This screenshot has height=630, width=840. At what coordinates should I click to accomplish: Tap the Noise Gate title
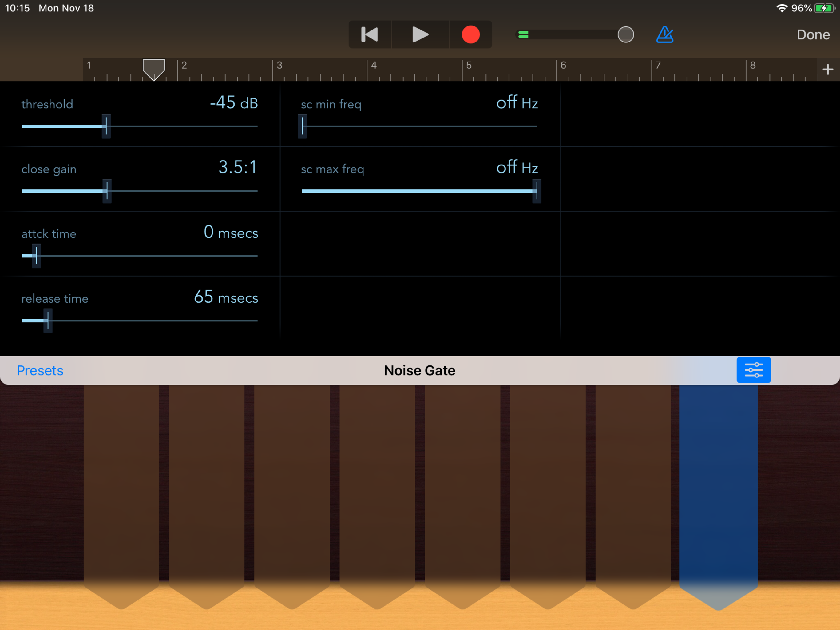(x=420, y=370)
